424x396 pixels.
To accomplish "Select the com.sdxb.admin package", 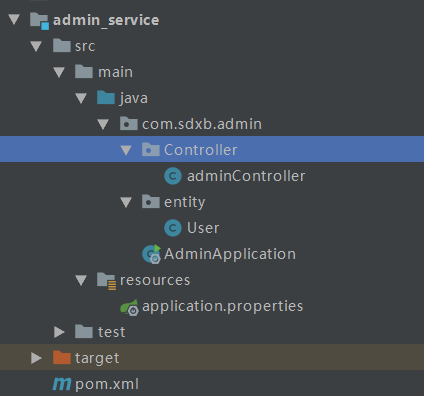I will (202, 124).
